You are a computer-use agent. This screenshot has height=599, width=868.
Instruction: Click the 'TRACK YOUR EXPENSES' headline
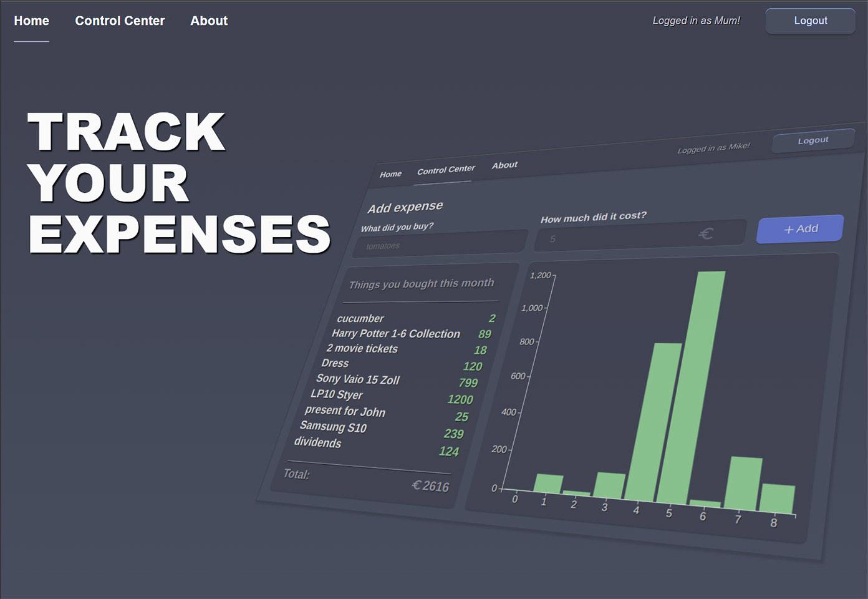tap(179, 183)
